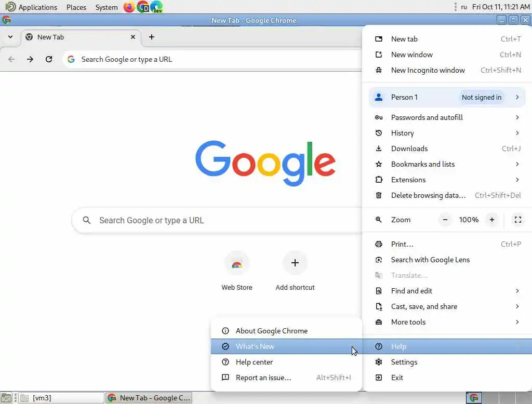
Task: Launch Chrome Dev from the top panel icon
Action: click(143, 7)
